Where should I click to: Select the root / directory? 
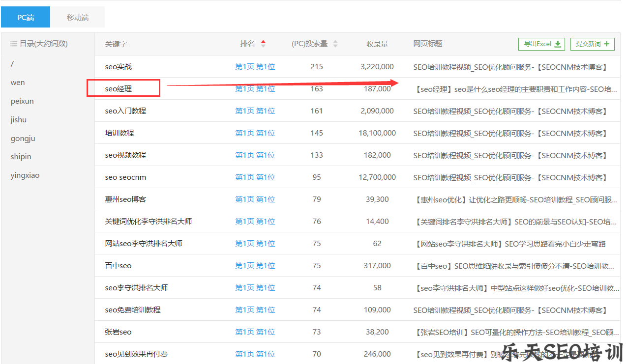[x=12, y=64]
